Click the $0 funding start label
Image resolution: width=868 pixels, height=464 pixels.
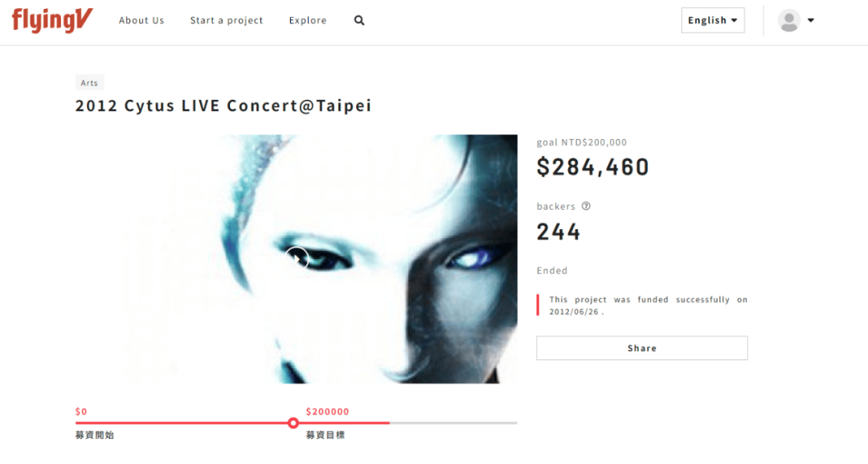click(81, 412)
